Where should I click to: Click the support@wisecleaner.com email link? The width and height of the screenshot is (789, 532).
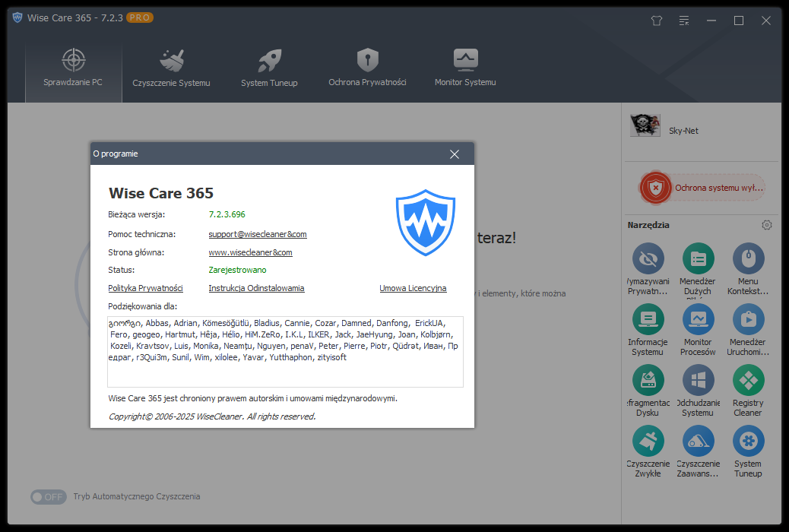point(258,234)
